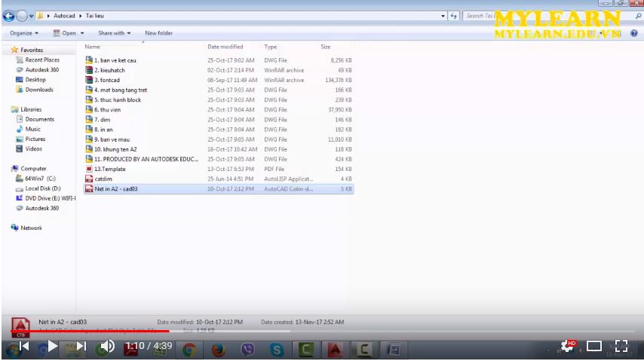Toggle theater mode view
Image resolution: width=644 pixels, height=361 pixels.
click(593, 347)
